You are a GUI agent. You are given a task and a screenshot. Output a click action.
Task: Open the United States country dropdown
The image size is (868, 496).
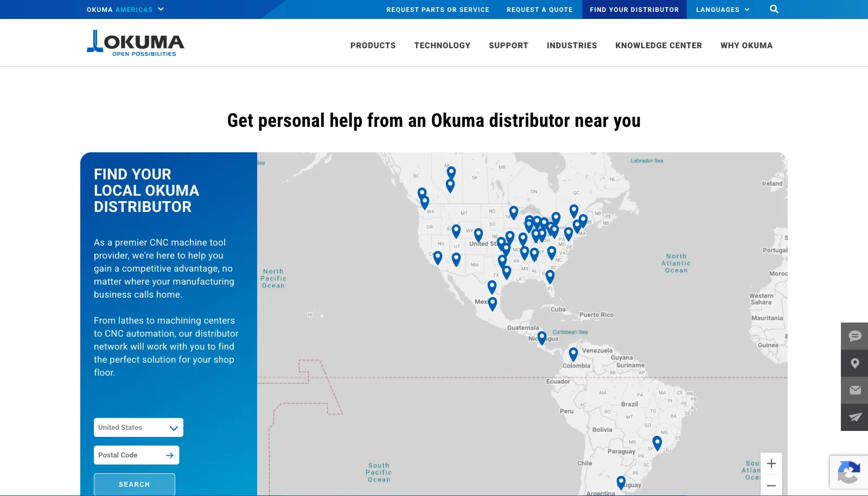coord(138,428)
